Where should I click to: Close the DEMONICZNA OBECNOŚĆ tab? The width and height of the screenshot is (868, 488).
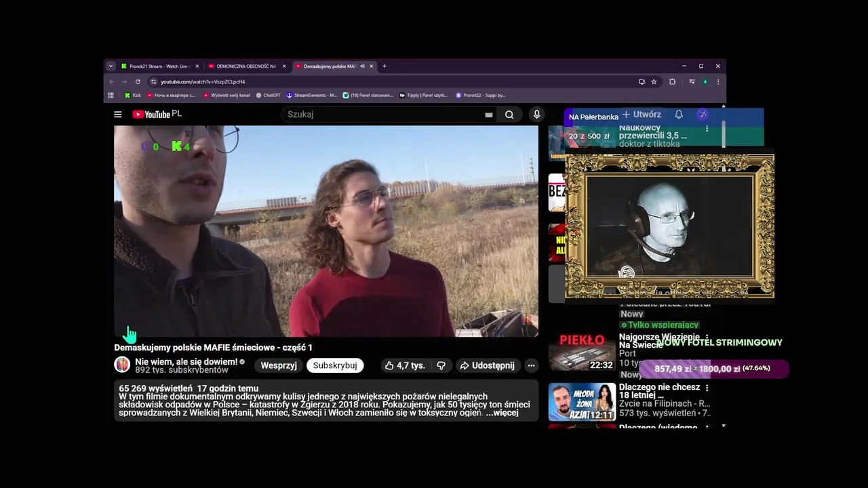284,66
